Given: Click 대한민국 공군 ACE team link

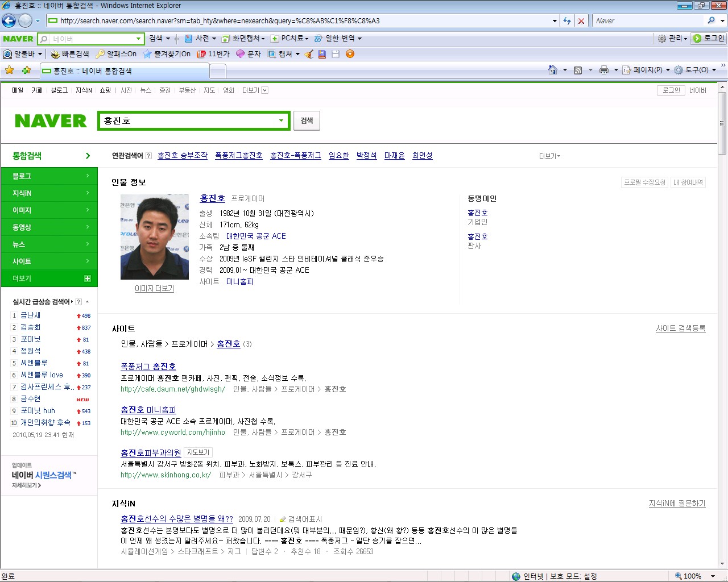Looking at the screenshot, I should pyautogui.click(x=256, y=236).
